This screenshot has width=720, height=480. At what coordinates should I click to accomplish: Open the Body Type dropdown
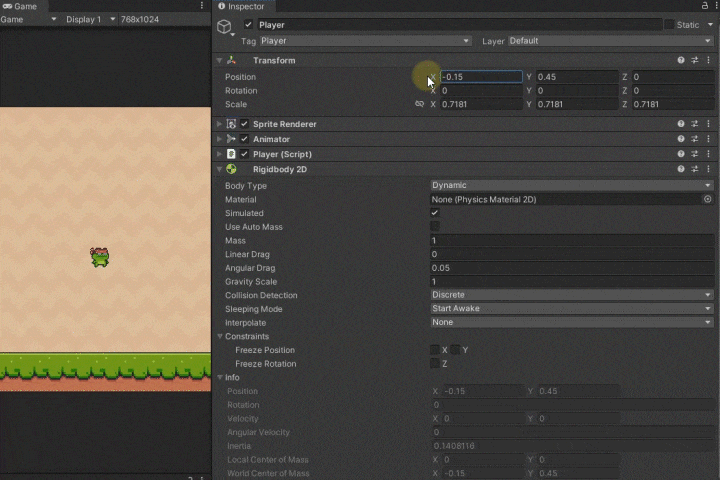pyautogui.click(x=572, y=185)
